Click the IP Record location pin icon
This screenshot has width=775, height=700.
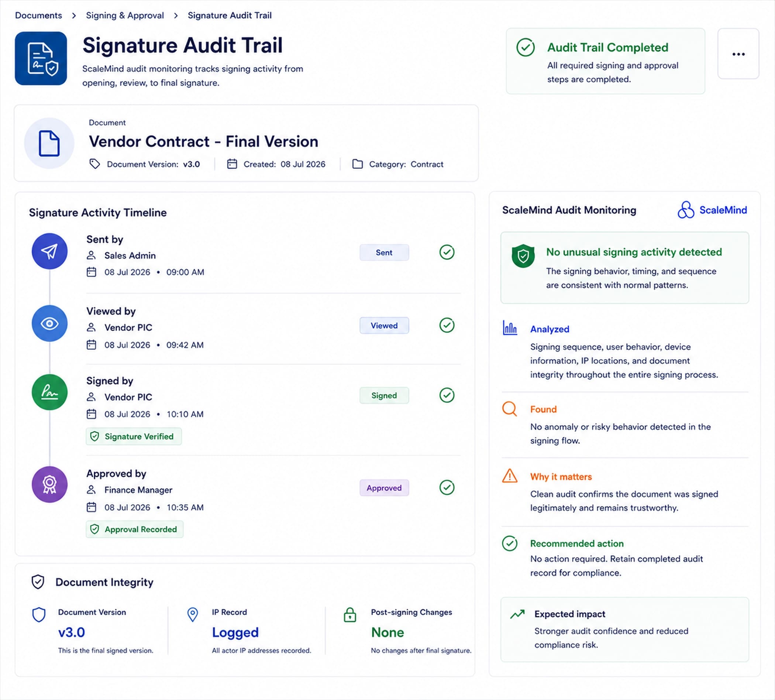(x=193, y=615)
